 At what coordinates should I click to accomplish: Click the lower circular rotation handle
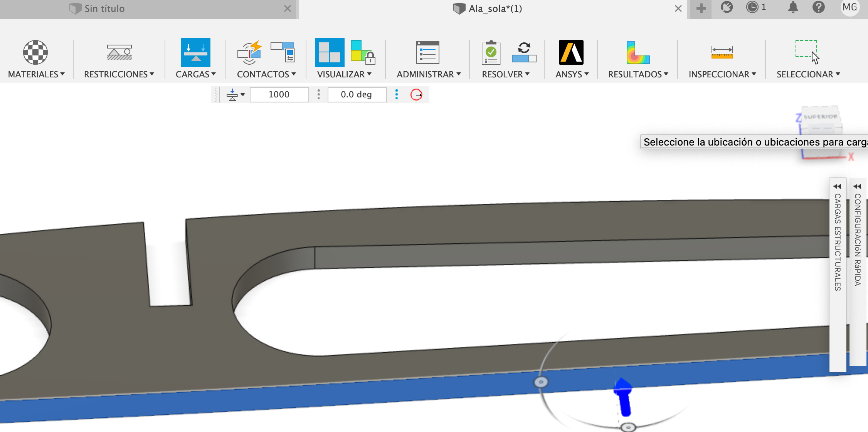(x=628, y=427)
